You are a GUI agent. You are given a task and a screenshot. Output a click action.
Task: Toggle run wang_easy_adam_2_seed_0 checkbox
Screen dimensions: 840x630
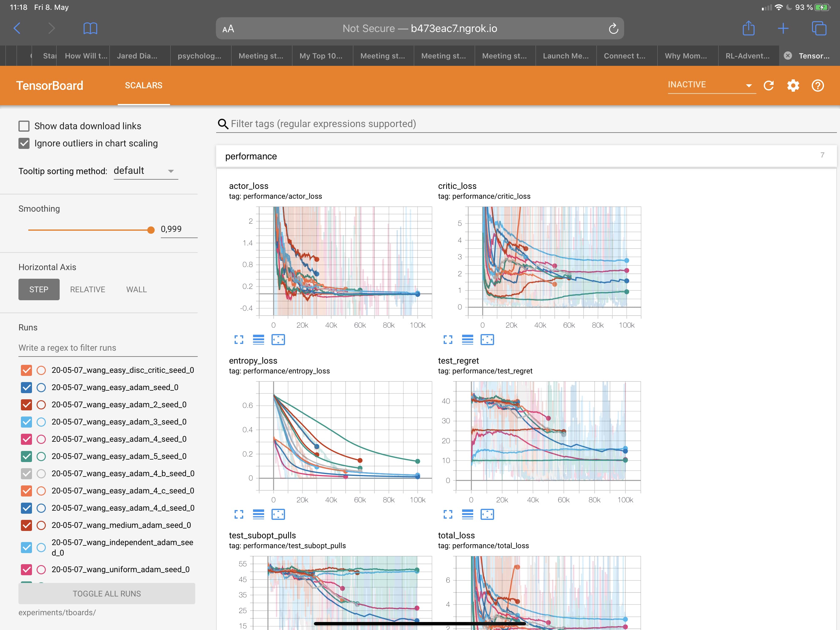click(x=26, y=405)
